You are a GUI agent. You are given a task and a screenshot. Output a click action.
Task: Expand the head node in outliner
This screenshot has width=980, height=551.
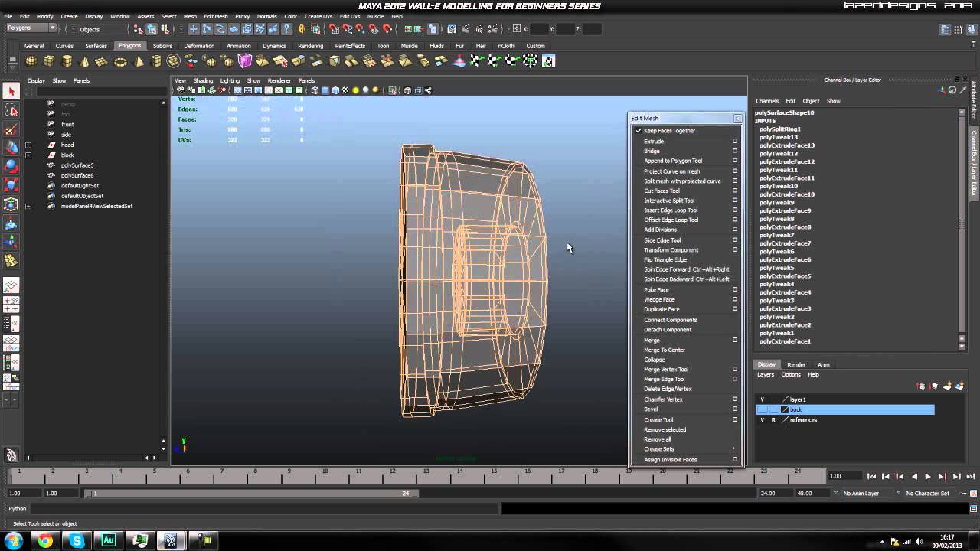[x=28, y=145]
